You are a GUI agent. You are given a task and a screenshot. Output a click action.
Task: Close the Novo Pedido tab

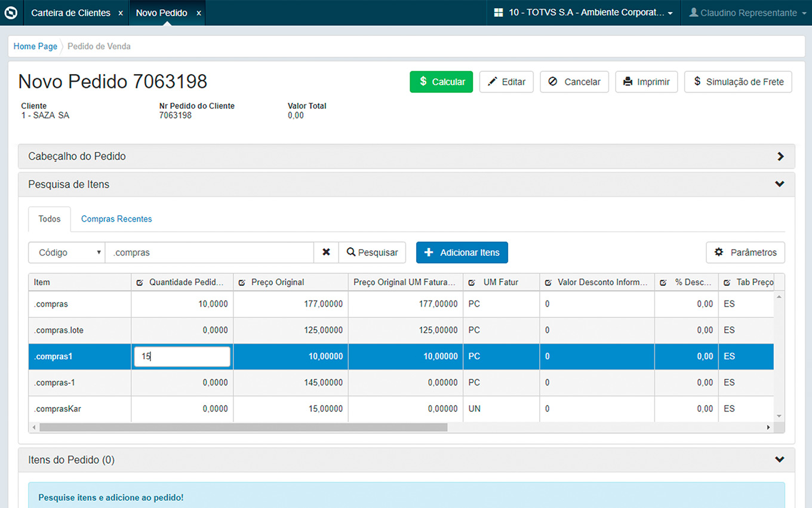(x=199, y=13)
